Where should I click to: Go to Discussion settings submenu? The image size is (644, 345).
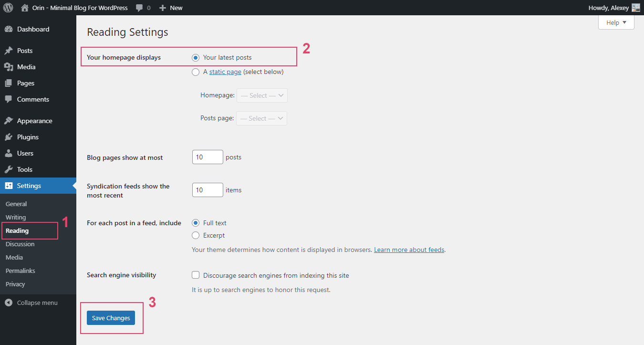tap(20, 244)
